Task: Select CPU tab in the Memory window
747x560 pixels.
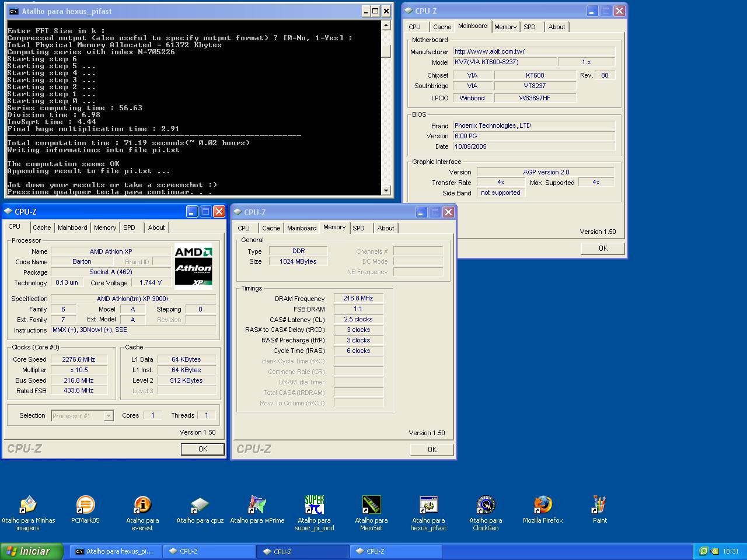Action: pos(244,228)
